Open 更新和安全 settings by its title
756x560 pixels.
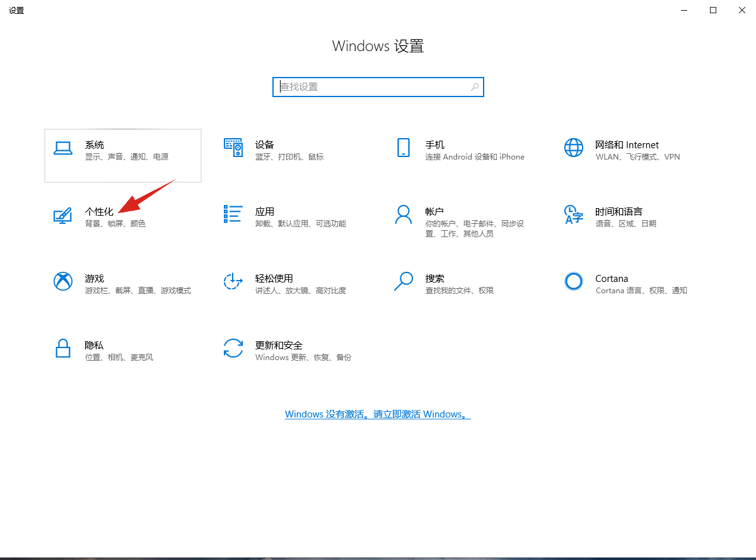[x=279, y=346]
